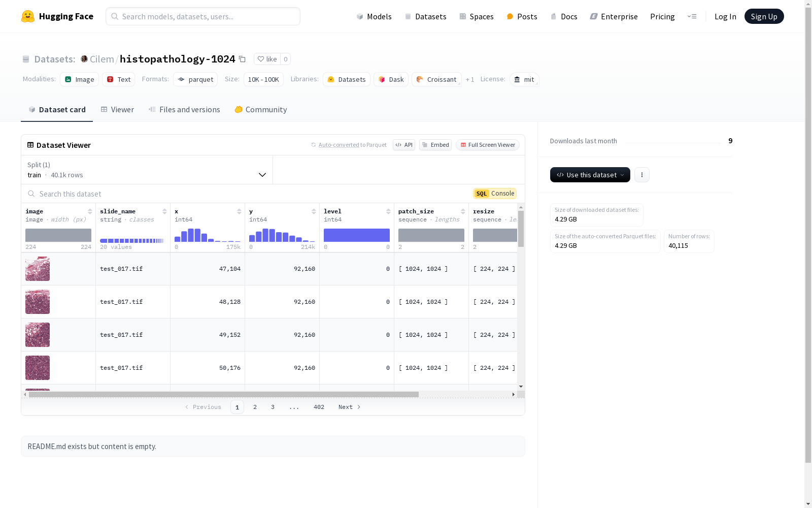Click the table horizontal scrollbar
Image resolution: width=812 pixels, height=508 pixels.
tap(223, 394)
